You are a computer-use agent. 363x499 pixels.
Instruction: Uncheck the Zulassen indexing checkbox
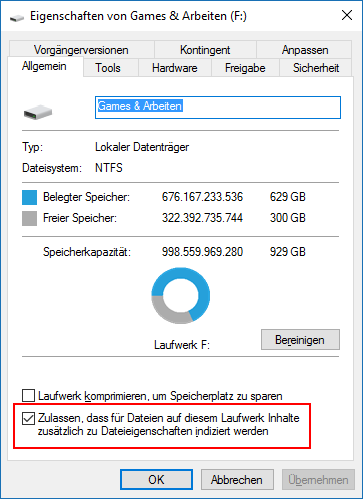tap(28, 418)
